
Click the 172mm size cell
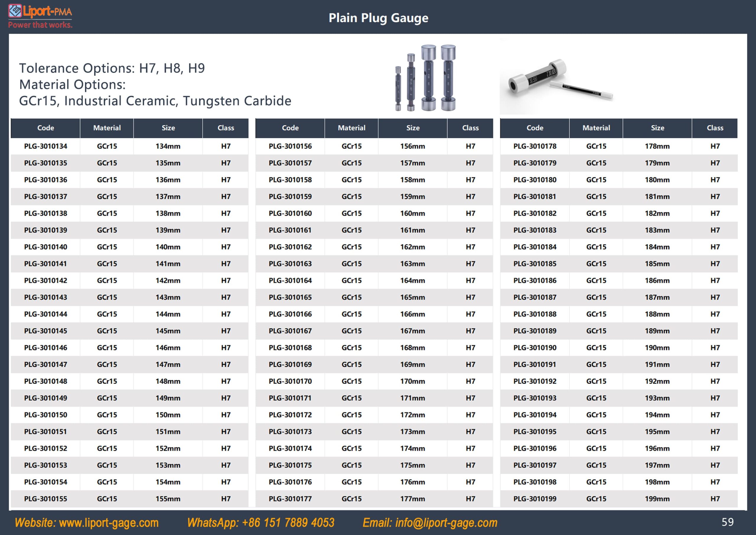[x=413, y=415]
